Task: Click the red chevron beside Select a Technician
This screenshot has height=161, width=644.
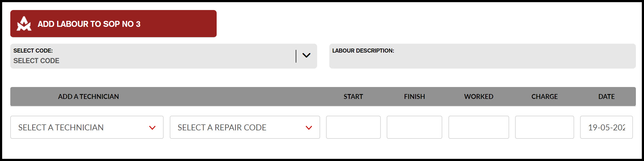Action: 152,128
